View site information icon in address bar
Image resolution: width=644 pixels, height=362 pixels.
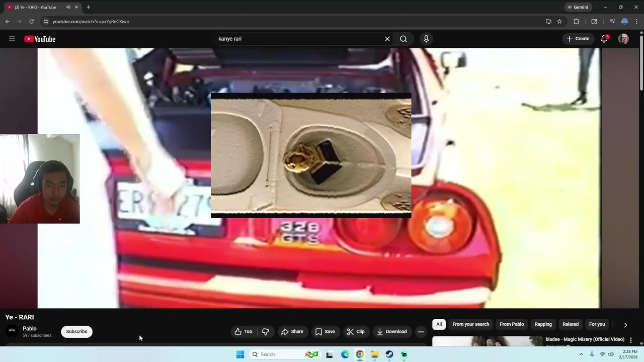[46, 22]
